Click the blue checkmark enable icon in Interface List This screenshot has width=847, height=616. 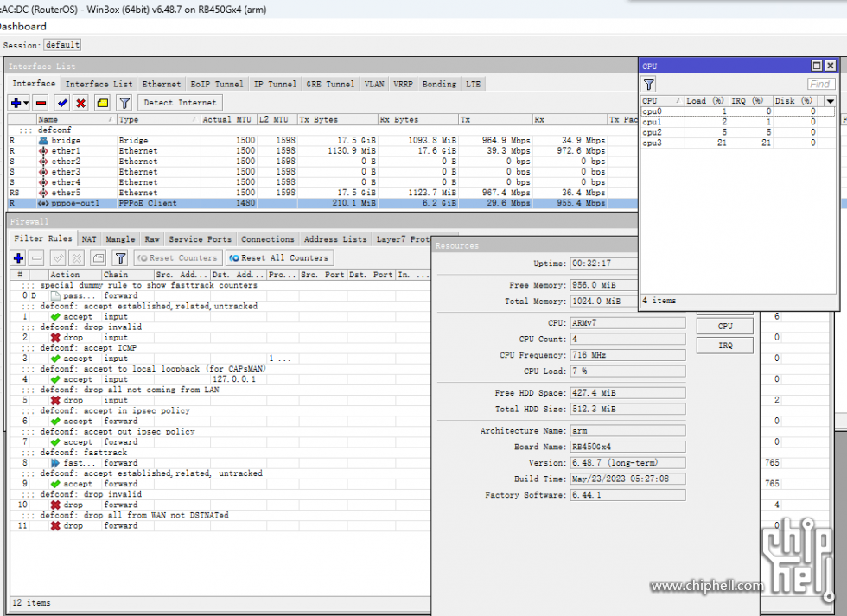62,103
